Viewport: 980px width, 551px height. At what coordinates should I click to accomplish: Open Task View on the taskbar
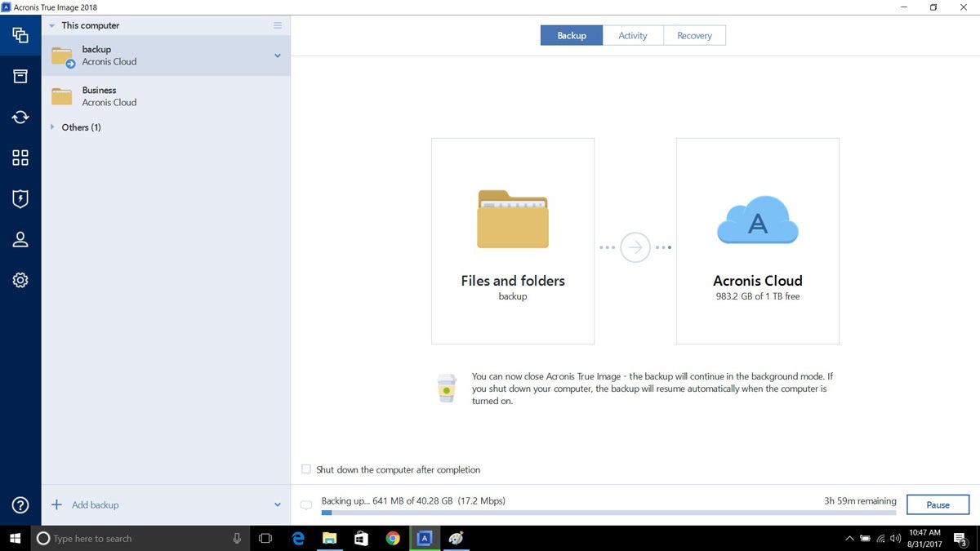[x=265, y=538]
